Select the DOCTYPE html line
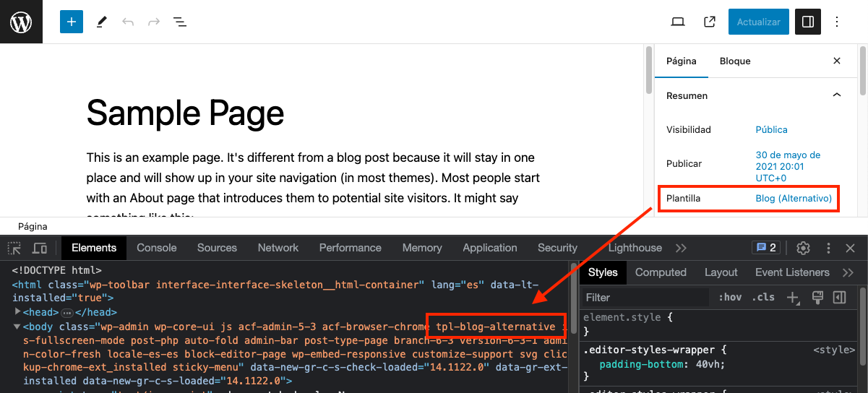Screen dimensions: 868x393 point(56,270)
